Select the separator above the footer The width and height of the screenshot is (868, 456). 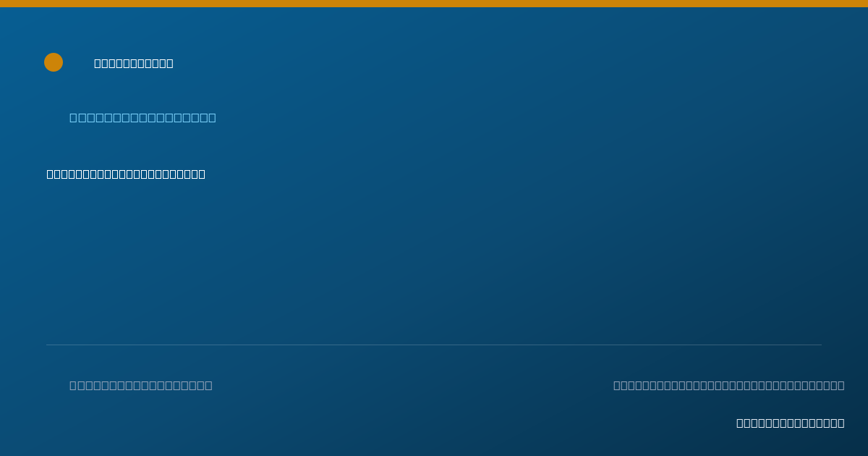[434, 345]
